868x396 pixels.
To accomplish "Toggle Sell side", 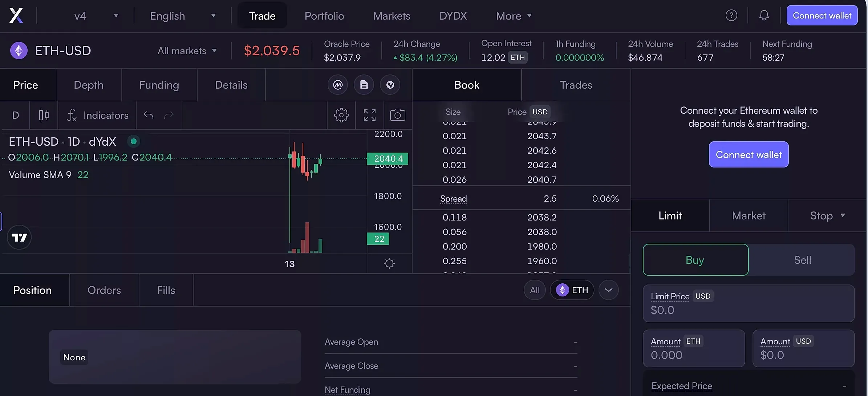I will coord(802,260).
